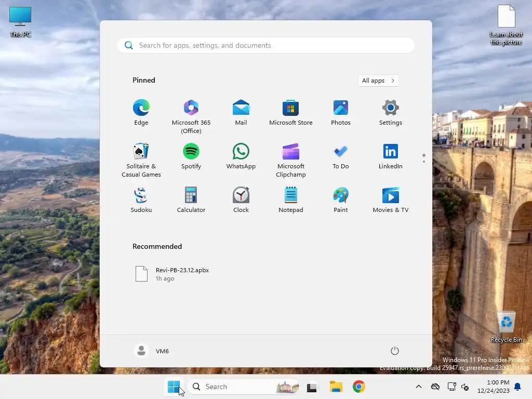Click the cloud sync tray icon
Image resolution: width=532 pixels, height=399 pixels.
tap(435, 387)
